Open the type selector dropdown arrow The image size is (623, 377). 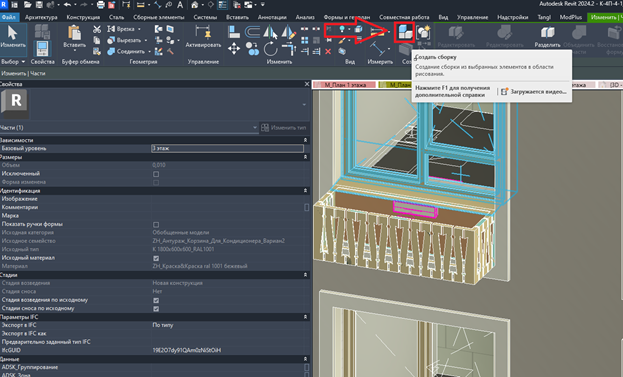pyautogui.click(x=304, y=104)
